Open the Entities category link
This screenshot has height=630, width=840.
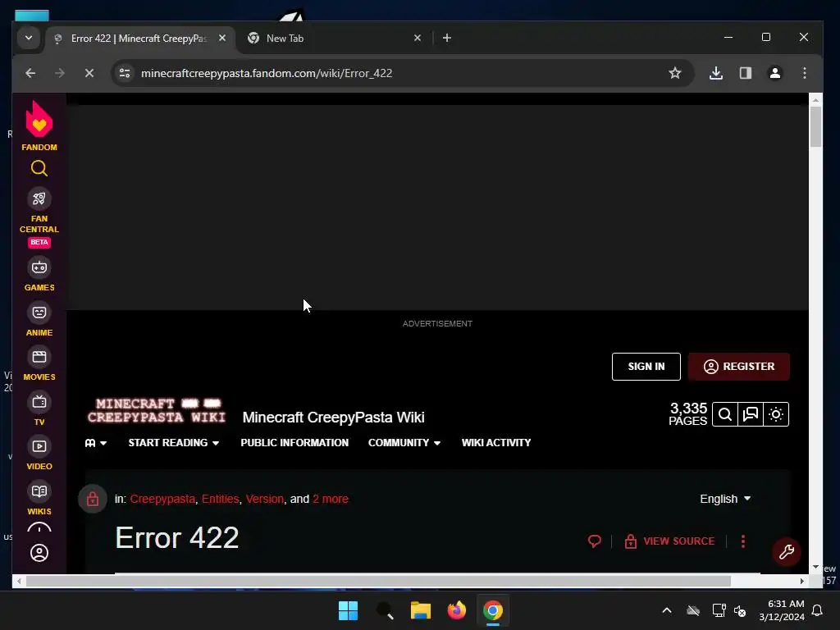click(x=220, y=499)
